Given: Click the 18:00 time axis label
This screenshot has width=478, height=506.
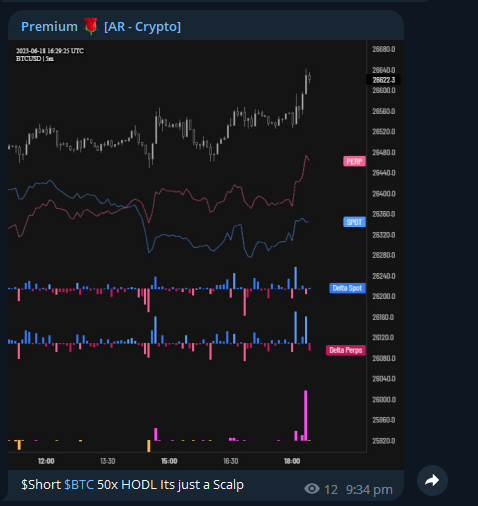Looking at the screenshot, I should click(x=292, y=461).
